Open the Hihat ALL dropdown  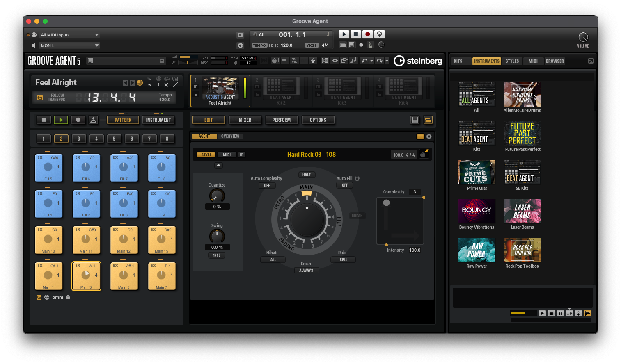[273, 259]
